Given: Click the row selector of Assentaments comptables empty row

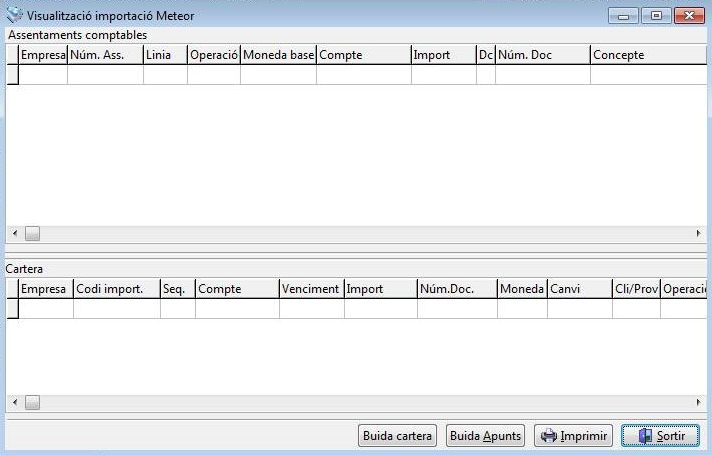Looking at the screenshot, I should (12, 75).
